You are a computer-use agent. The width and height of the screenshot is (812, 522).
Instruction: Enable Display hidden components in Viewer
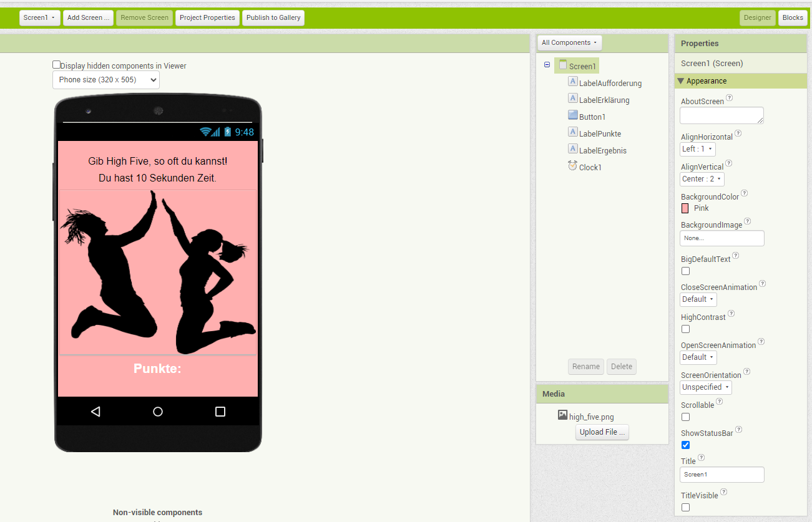pos(56,65)
